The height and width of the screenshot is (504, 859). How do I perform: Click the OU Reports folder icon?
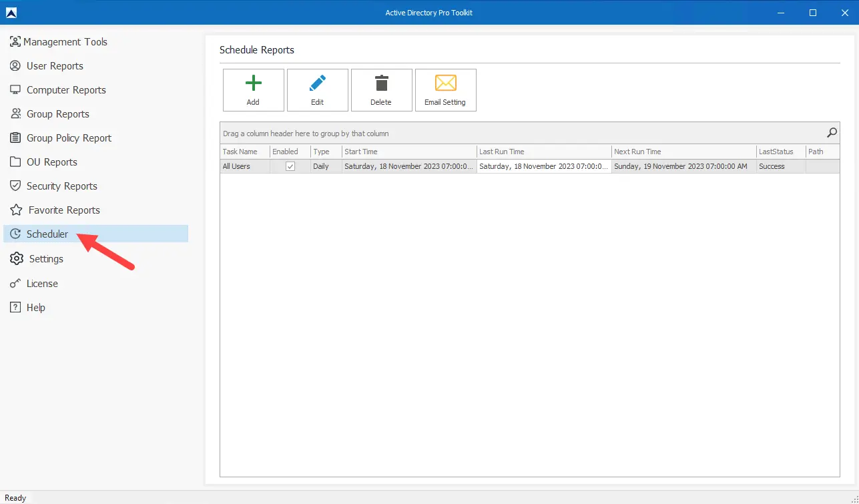pyautogui.click(x=15, y=162)
